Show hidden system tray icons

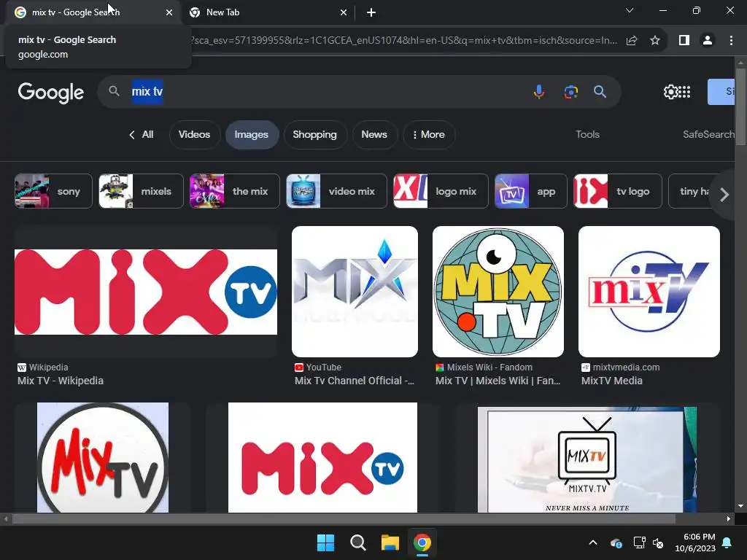click(592, 542)
